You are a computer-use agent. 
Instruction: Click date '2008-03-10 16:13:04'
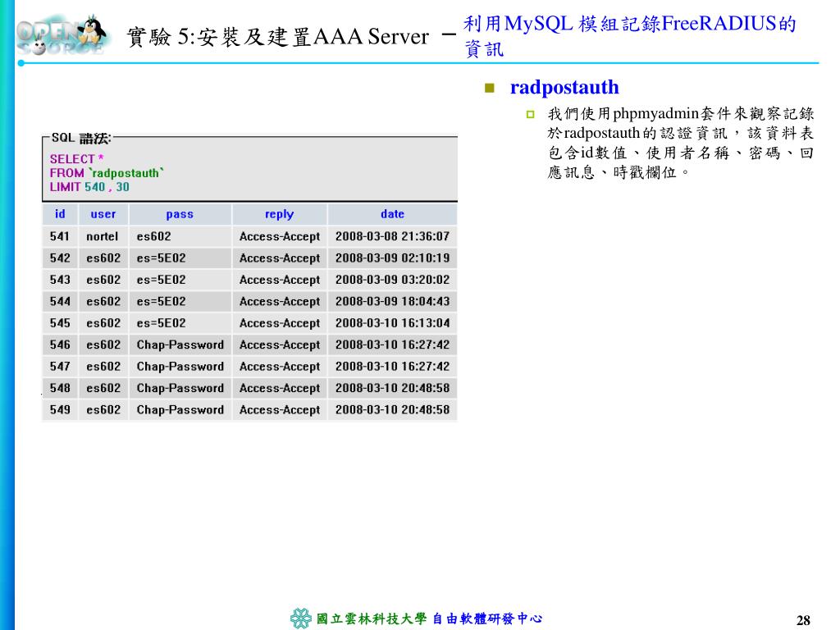point(392,323)
